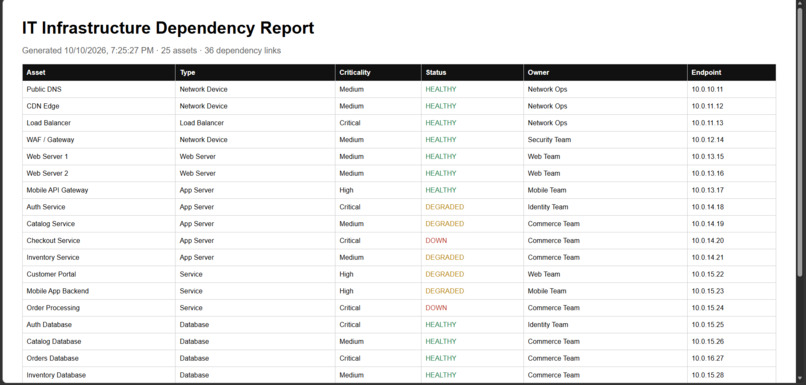Click endpoint 10.0.12.14
806x385 pixels.
(x=707, y=140)
